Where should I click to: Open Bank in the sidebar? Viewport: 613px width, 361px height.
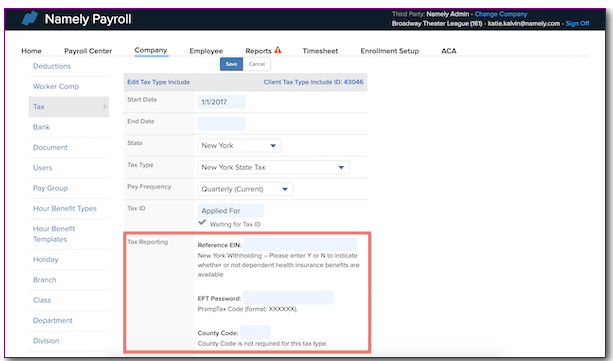(41, 127)
